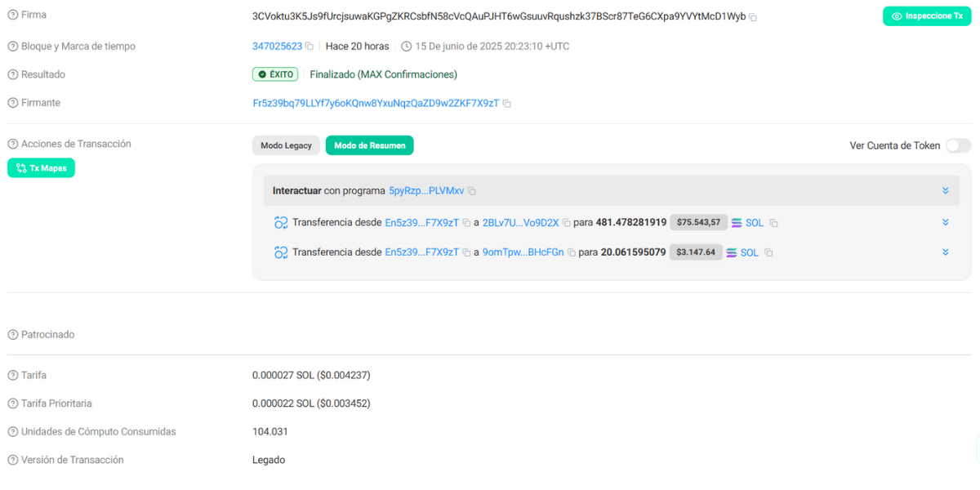Copy SOL token in $75.543,57 row
980x490 pixels.
coord(773,223)
